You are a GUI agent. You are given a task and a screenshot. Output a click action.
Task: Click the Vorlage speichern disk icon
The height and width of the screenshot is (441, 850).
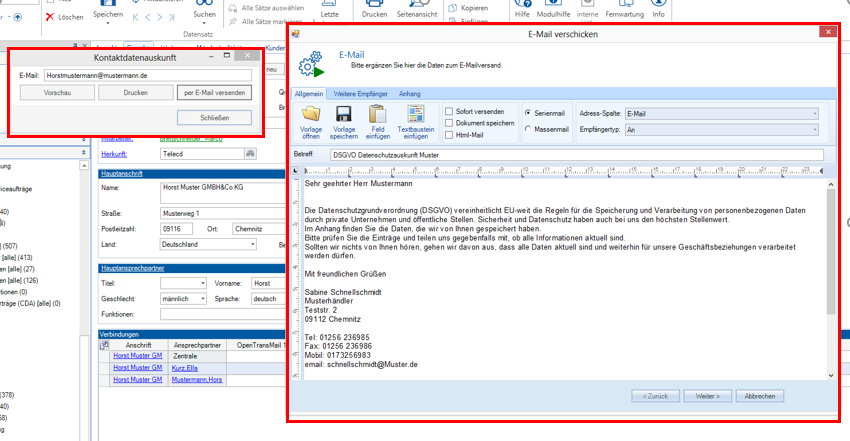tap(344, 113)
